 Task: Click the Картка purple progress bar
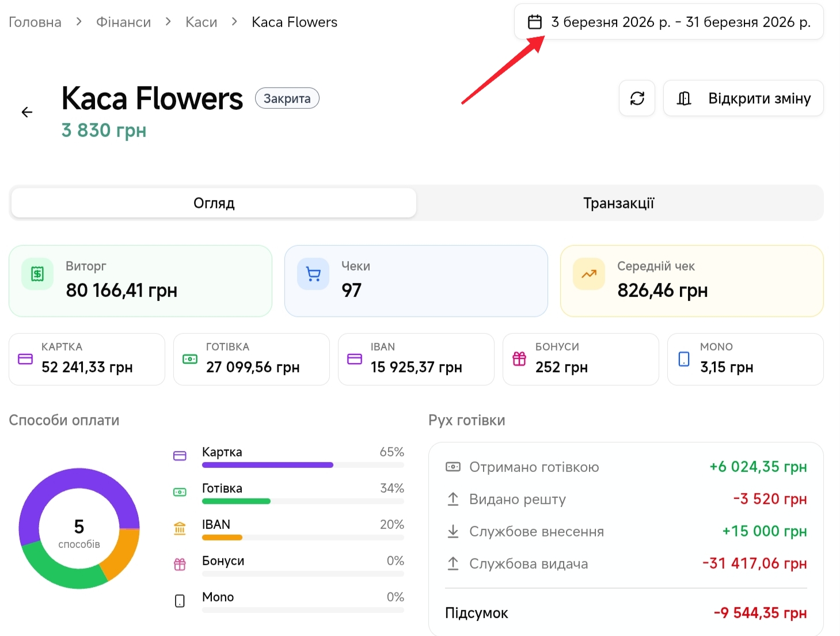pyautogui.click(x=267, y=465)
